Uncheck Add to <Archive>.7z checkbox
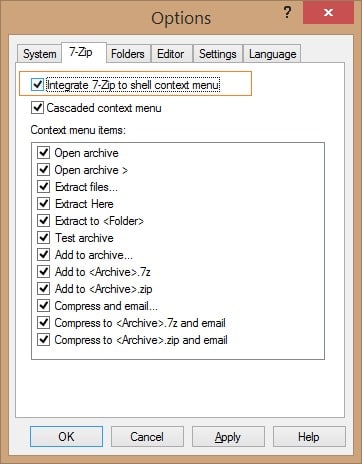 [x=43, y=271]
